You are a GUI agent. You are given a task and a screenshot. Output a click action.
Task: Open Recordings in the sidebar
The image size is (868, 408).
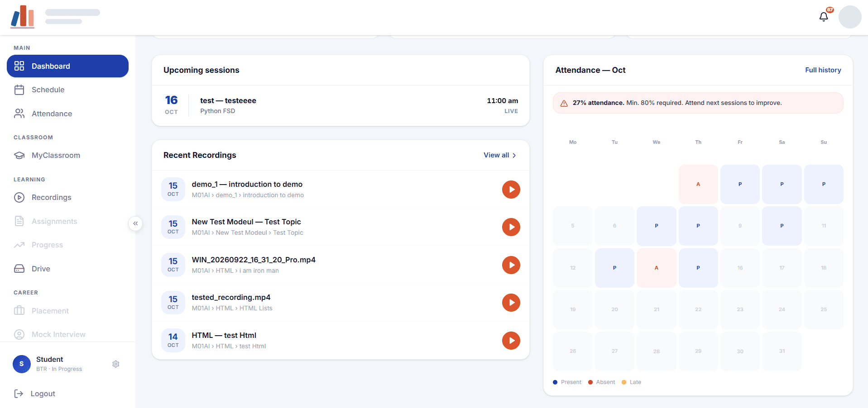pos(67,197)
